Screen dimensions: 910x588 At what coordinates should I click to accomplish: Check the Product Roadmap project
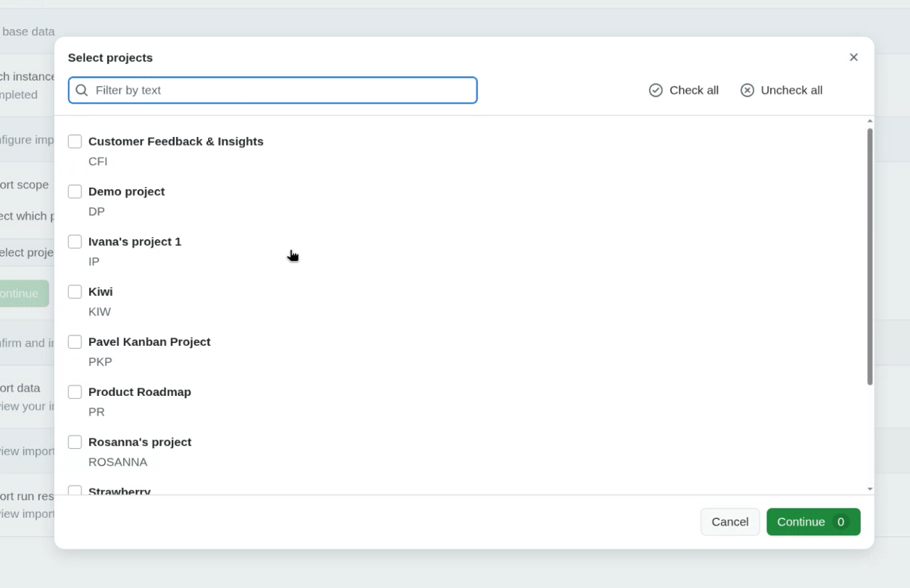[x=75, y=392]
